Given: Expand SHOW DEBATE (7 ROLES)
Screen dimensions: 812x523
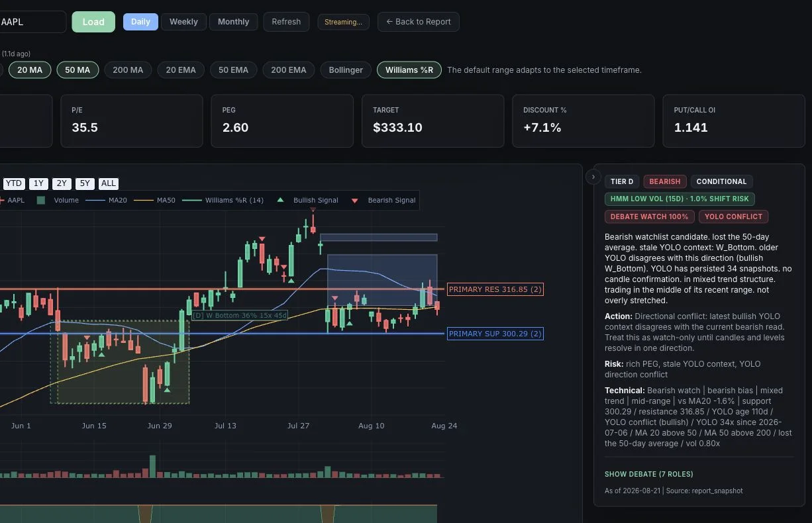Looking at the screenshot, I should (649, 474).
